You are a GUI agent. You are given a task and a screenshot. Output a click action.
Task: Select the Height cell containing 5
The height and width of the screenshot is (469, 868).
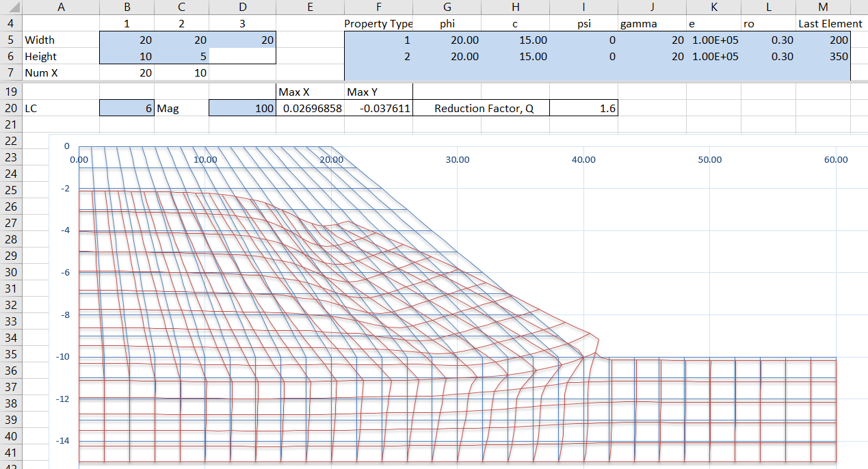pyautogui.click(x=181, y=57)
